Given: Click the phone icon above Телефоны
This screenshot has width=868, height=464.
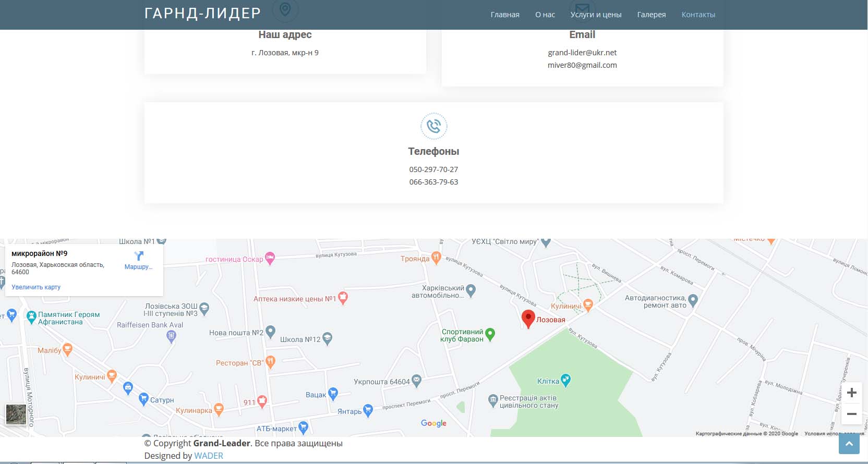Looking at the screenshot, I should click(x=433, y=126).
